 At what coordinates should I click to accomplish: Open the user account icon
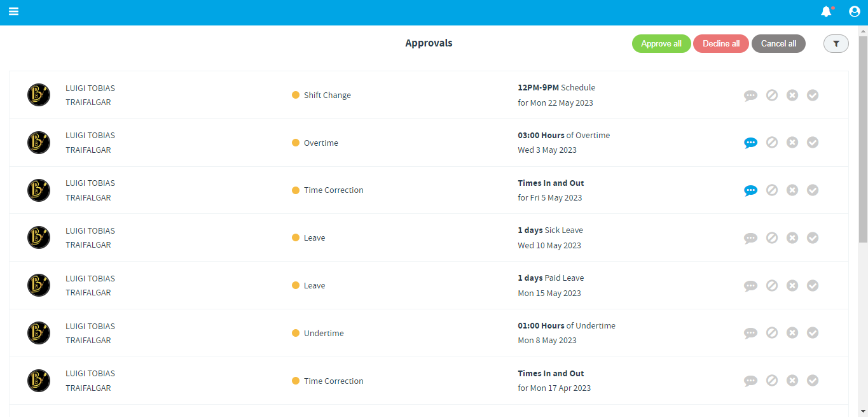click(x=854, y=11)
